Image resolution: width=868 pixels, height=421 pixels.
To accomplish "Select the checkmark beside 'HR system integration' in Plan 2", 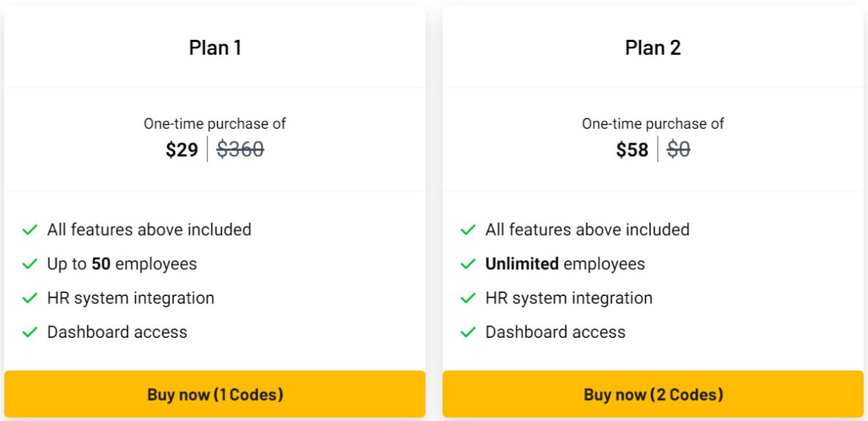I will pos(467,297).
